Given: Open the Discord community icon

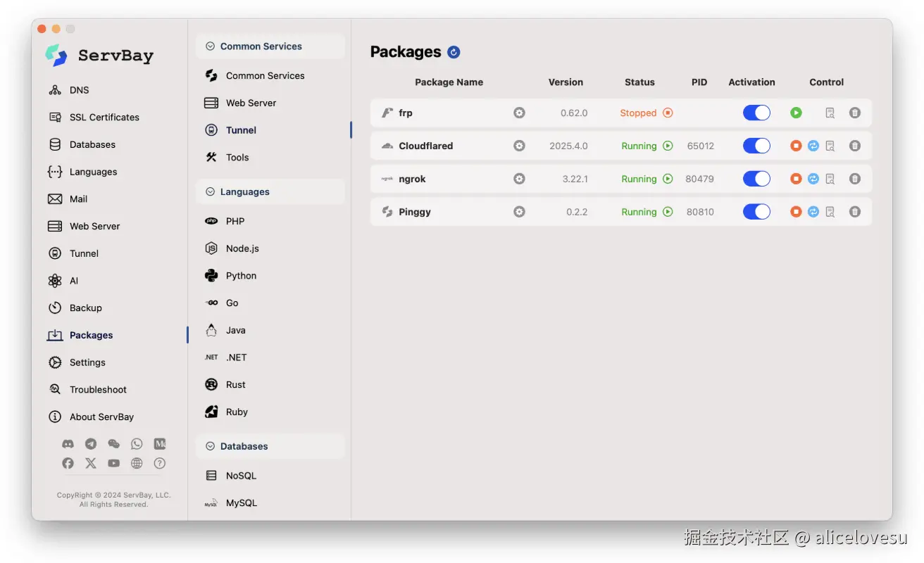Looking at the screenshot, I should tap(68, 444).
